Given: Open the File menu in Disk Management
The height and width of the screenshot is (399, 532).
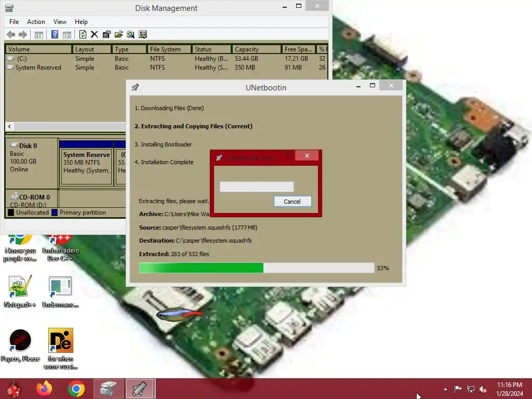Looking at the screenshot, I should coord(14,22).
